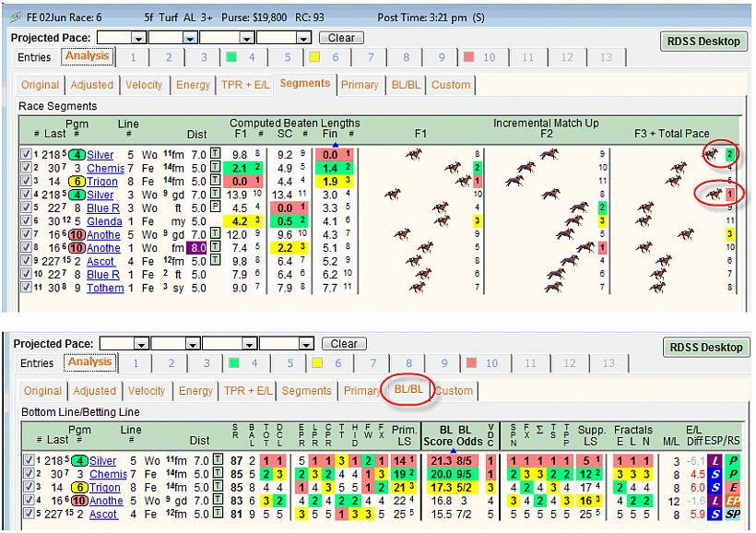Click the SP icon in lower Ascot row

[x=732, y=515]
